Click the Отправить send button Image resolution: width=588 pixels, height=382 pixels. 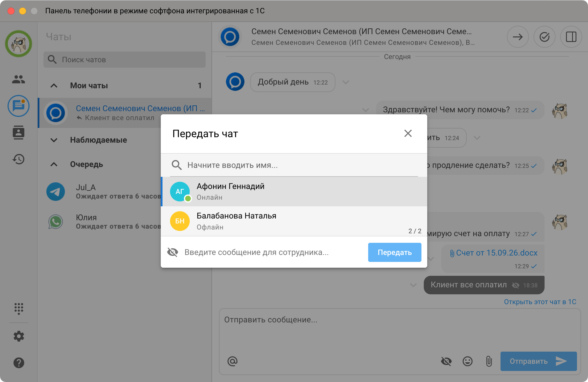538,361
